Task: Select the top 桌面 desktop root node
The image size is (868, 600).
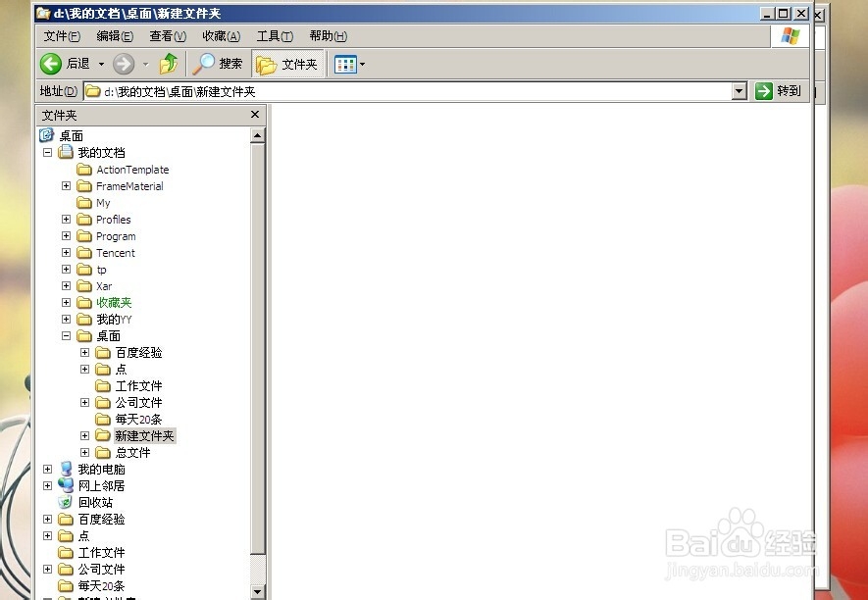Action: [x=71, y=135]
